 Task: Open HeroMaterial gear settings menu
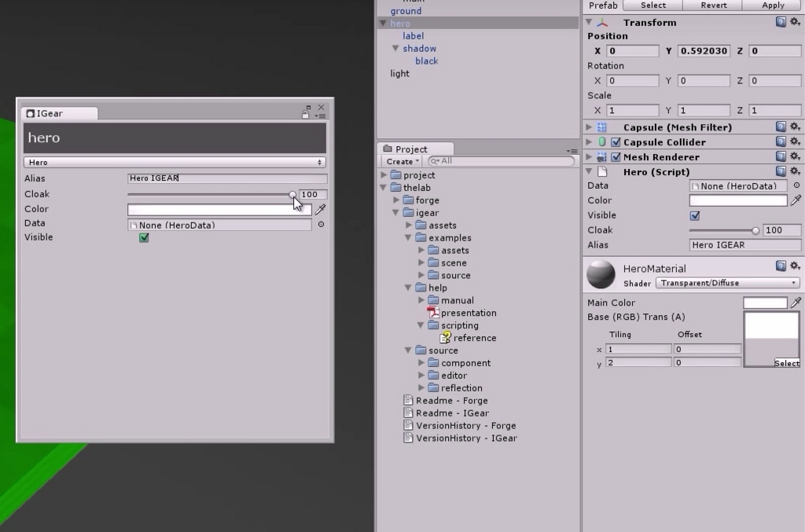click(x=795, y=266)
